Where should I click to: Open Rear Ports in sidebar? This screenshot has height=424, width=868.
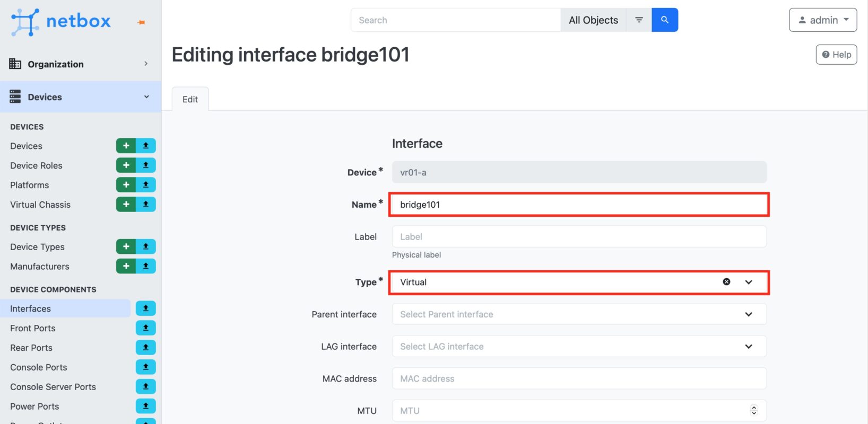pos(31,348)
